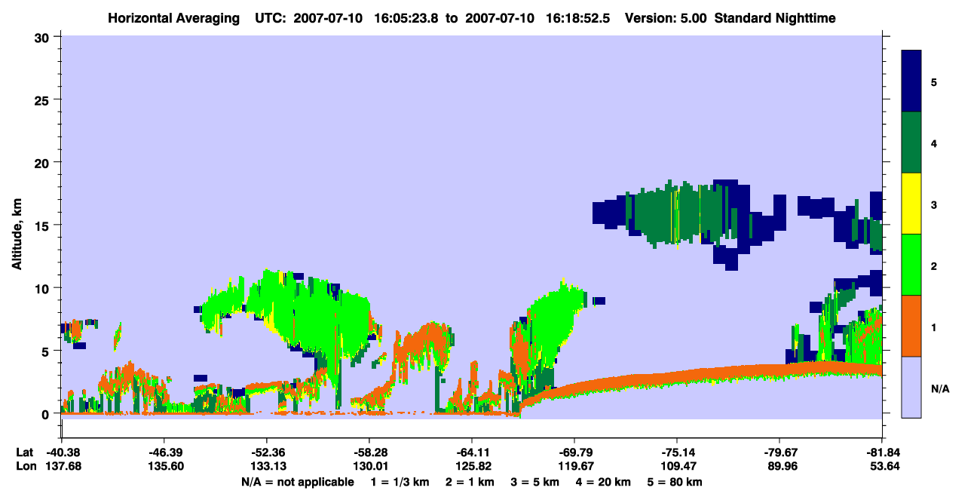Click the latitude value -81.84

(882, 452)
